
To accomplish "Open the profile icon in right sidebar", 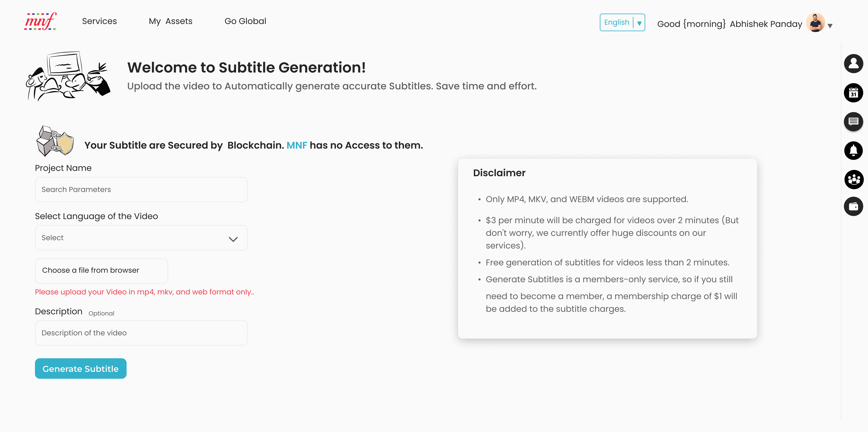I will [853, 64].
